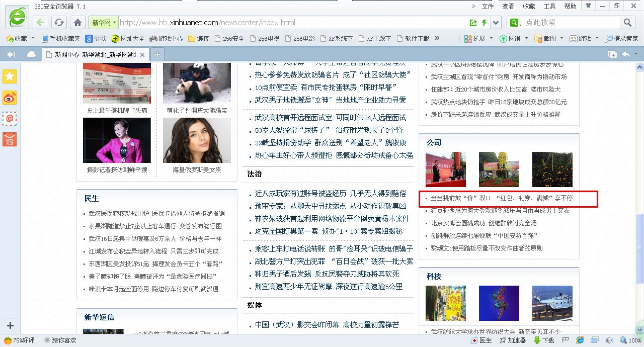Open the 工具 menu

pos(549,7)
